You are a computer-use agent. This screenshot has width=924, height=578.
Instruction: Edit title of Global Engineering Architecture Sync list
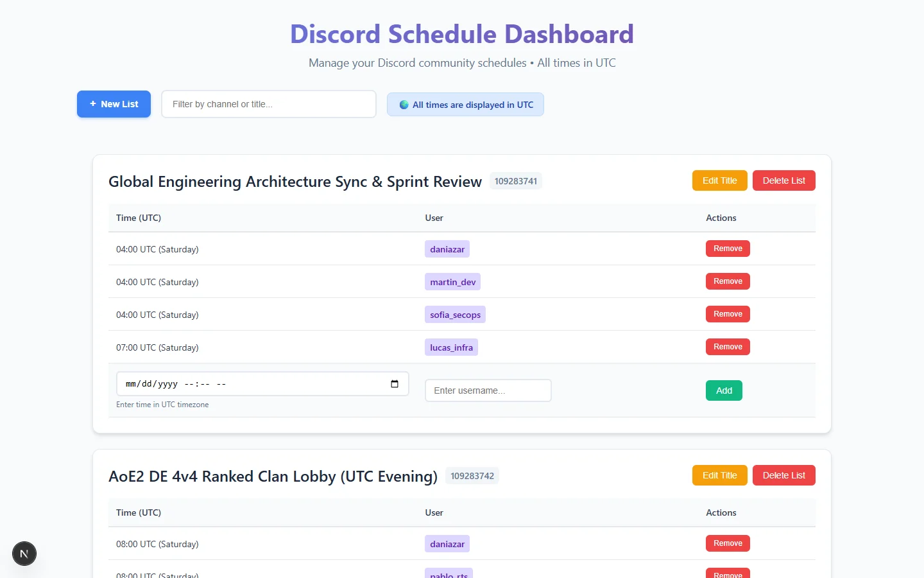(719, 180)
